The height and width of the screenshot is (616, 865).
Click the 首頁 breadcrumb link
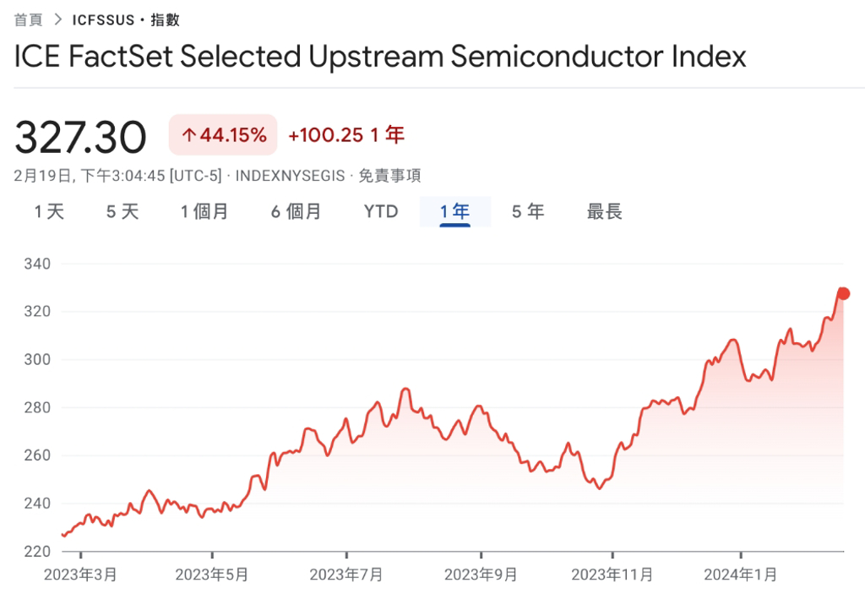pos(29,19)
